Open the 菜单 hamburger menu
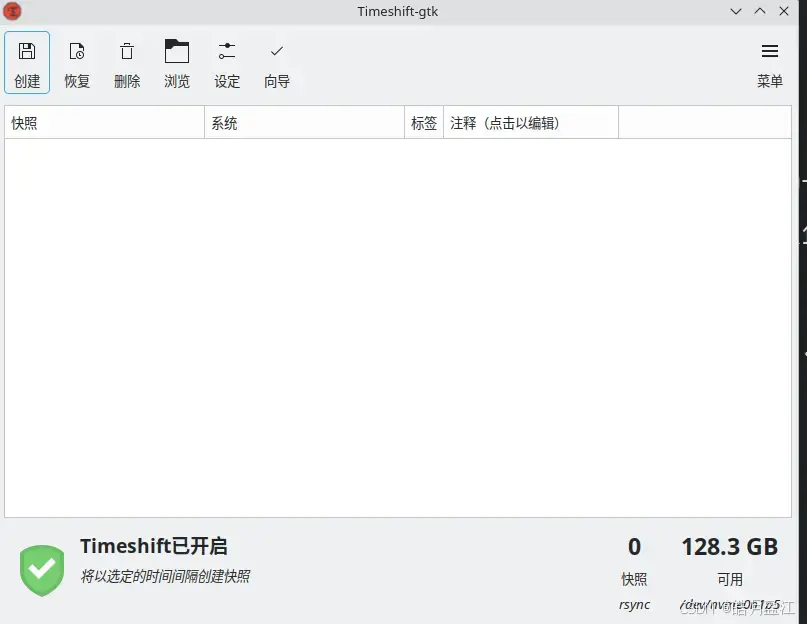Image resolution: width=807 pixels, height=624 pixels. [769, 63]
